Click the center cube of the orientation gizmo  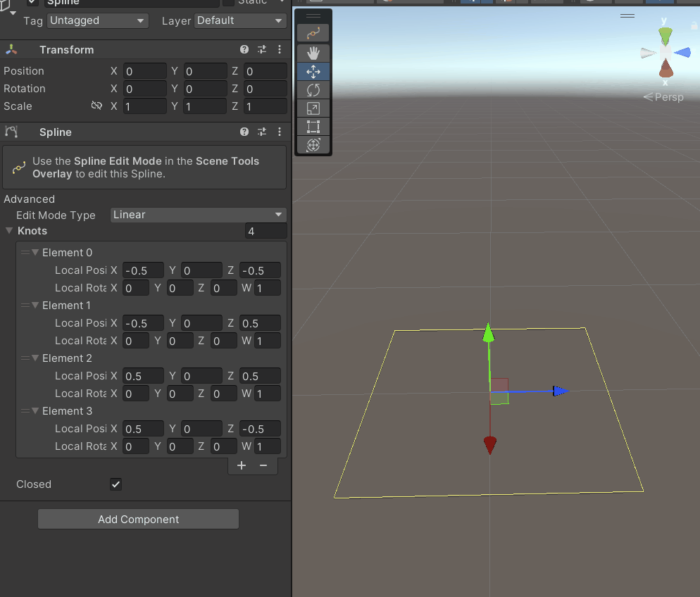665,52
